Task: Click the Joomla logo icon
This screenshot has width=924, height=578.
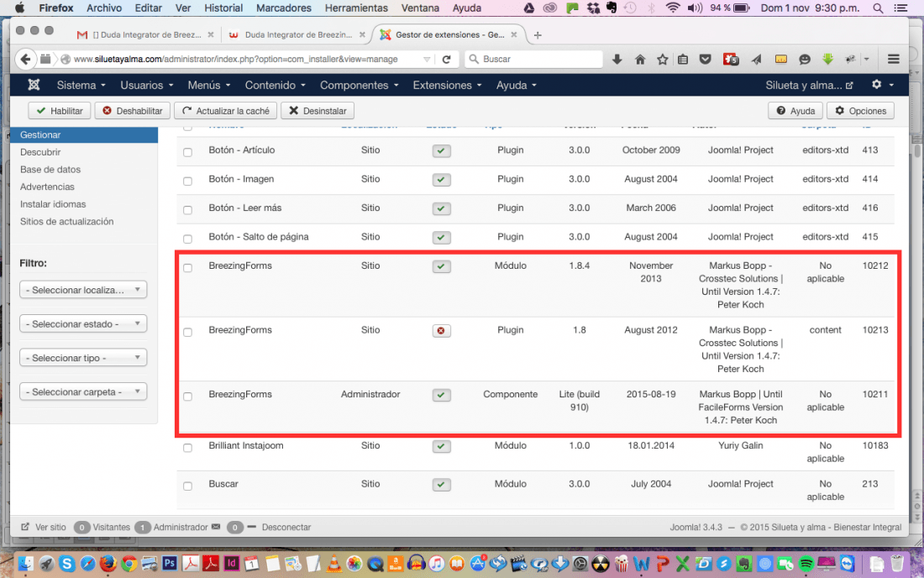Action: coord(34,85)
